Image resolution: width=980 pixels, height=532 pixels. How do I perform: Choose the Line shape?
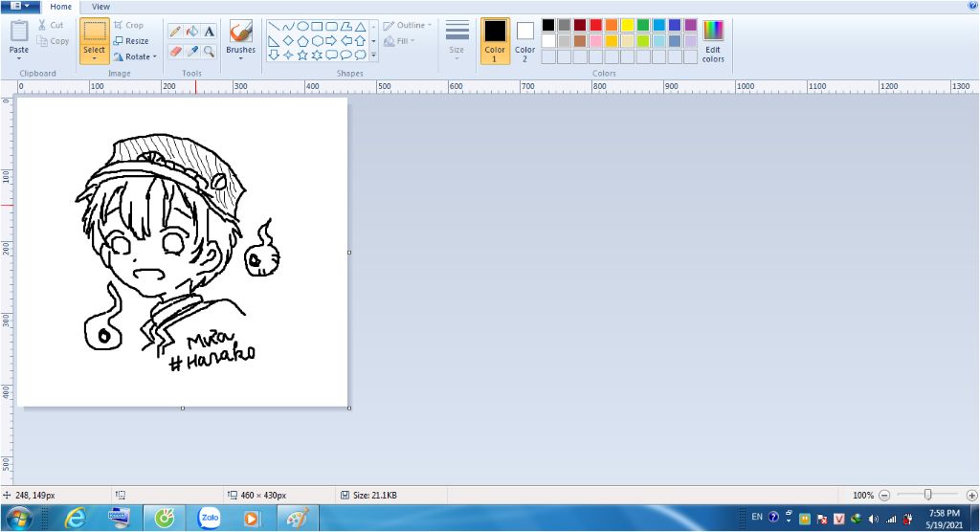(274, 26)
